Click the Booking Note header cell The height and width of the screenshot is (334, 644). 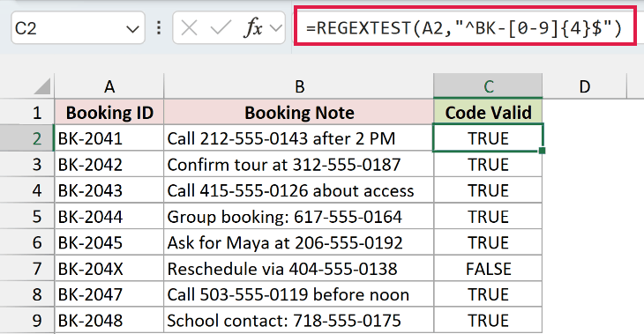298,112
